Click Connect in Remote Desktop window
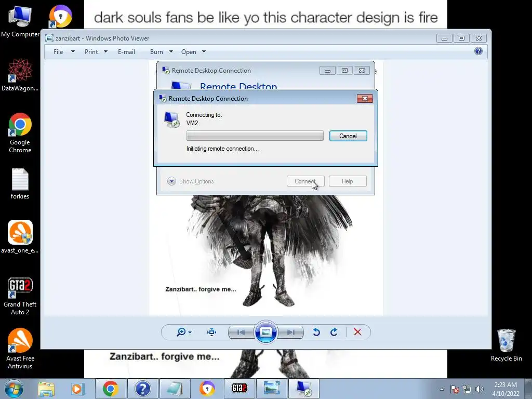 (305, 181)
